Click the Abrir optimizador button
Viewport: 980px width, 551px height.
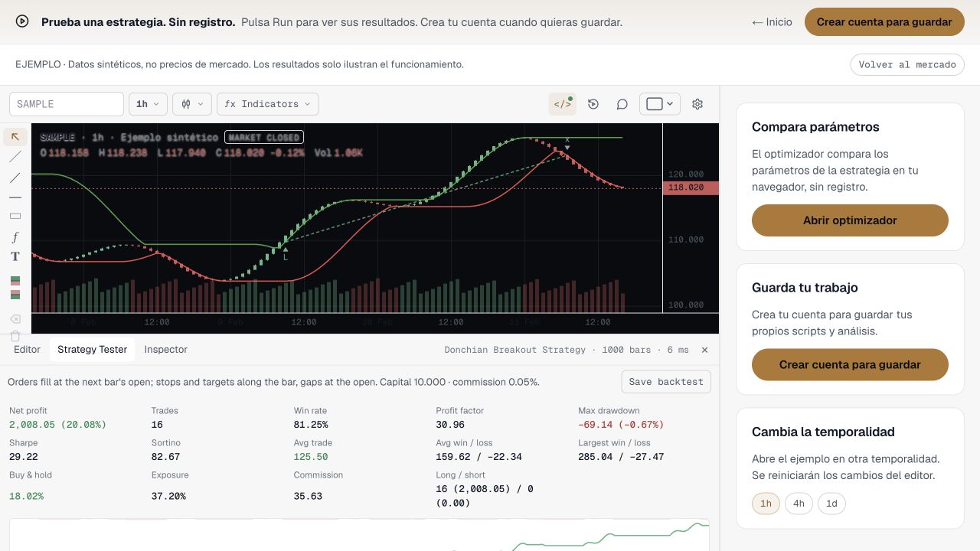[x=850, y=220]
